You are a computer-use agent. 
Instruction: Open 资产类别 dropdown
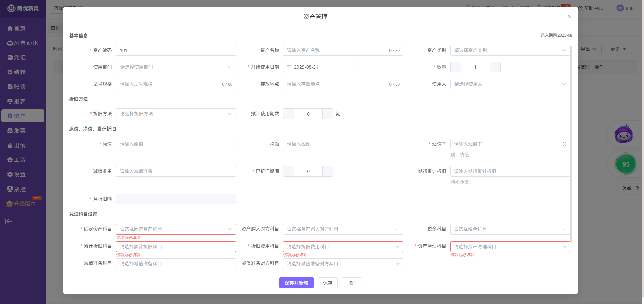(x=510, y=50)
